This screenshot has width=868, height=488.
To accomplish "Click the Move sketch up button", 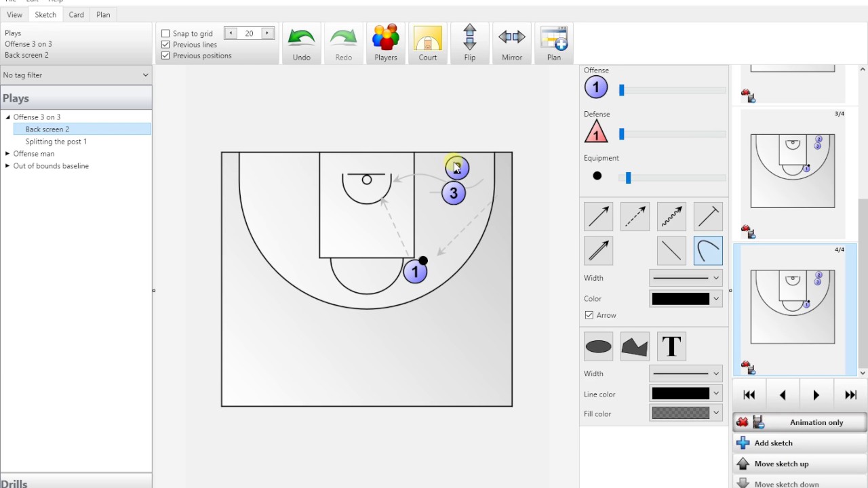I will tap(800, 464).
